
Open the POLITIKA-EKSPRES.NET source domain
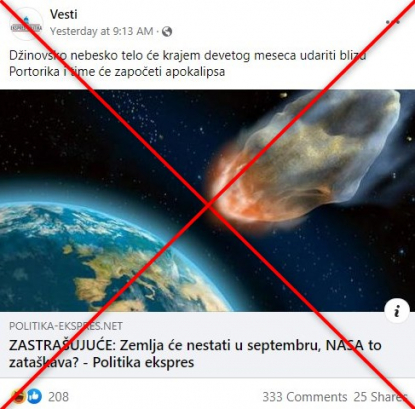pos(66,326)
